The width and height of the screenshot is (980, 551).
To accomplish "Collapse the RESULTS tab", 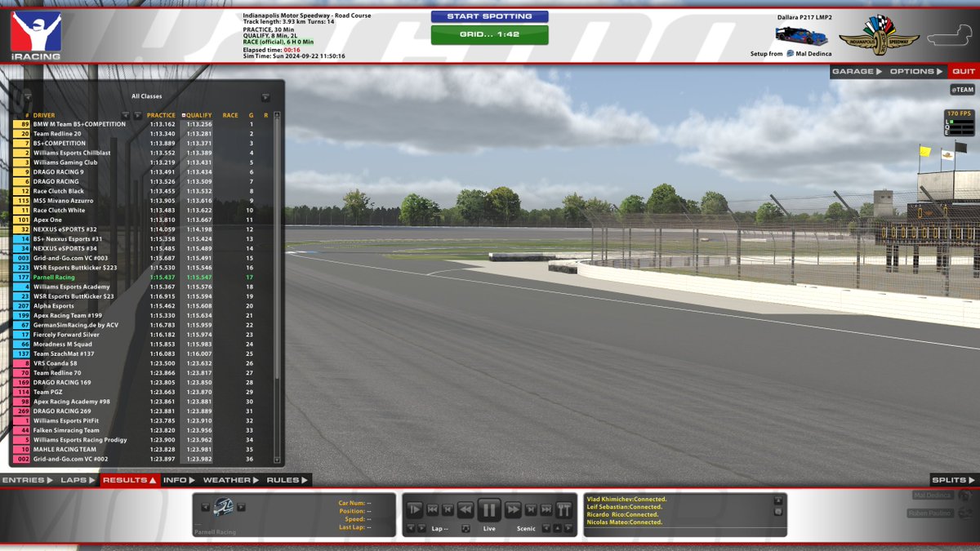I will click(129, 480).
